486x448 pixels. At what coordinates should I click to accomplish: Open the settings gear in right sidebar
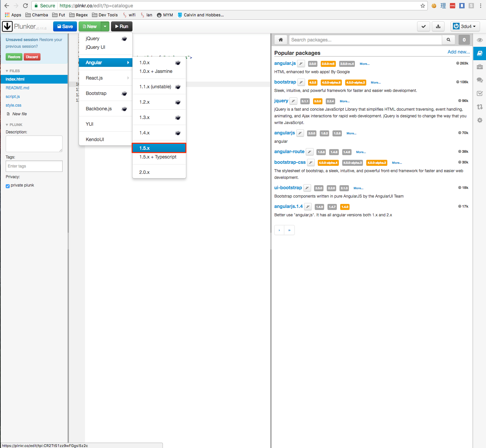pos(480,120)
